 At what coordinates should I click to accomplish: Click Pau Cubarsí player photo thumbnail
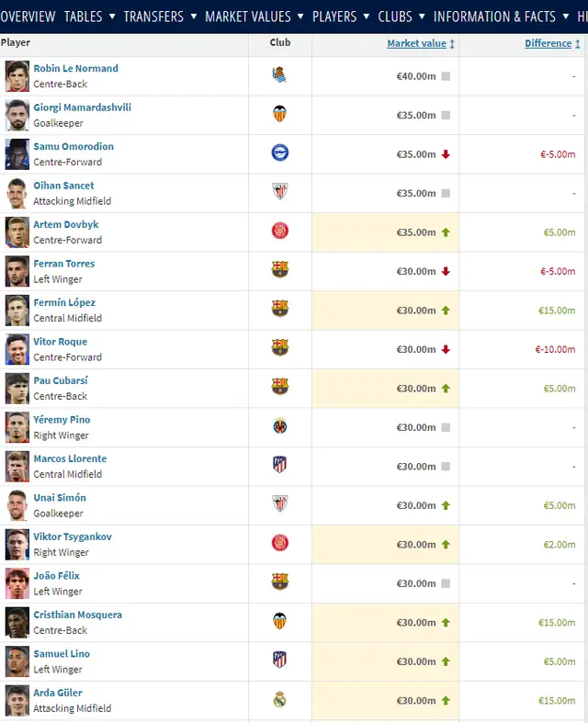17,389
